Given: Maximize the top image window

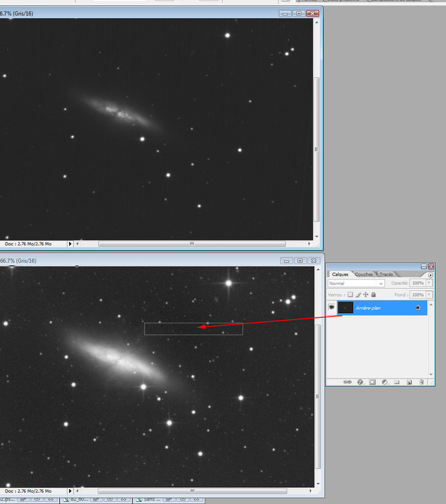Looking at the screenshot, I should 299,13.
